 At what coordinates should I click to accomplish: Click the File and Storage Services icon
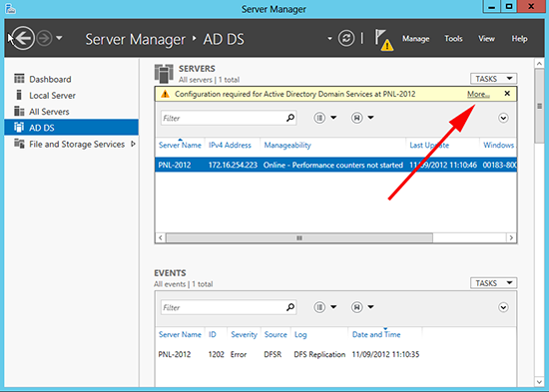pyautogui.click(x=19, y=144)
